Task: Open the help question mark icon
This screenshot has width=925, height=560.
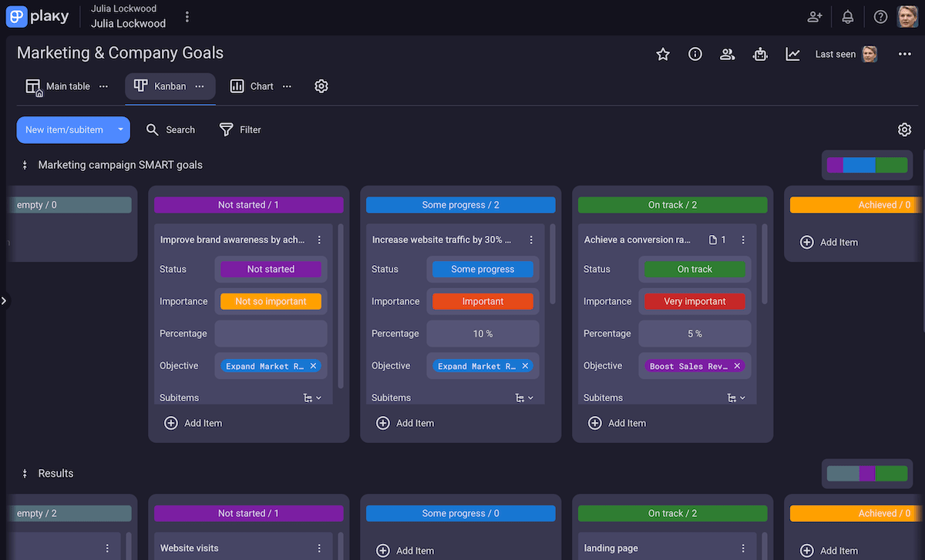Action: (x=880, y=16)
